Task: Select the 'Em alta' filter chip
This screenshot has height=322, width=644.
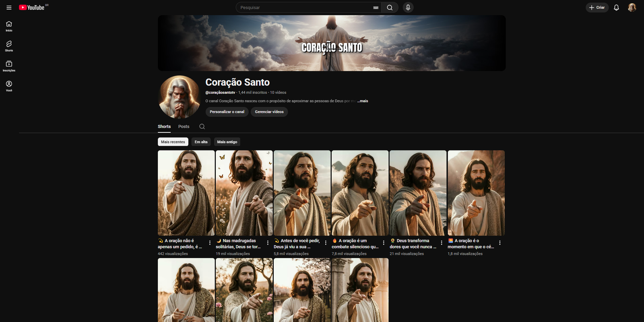Action: point(201,142)
